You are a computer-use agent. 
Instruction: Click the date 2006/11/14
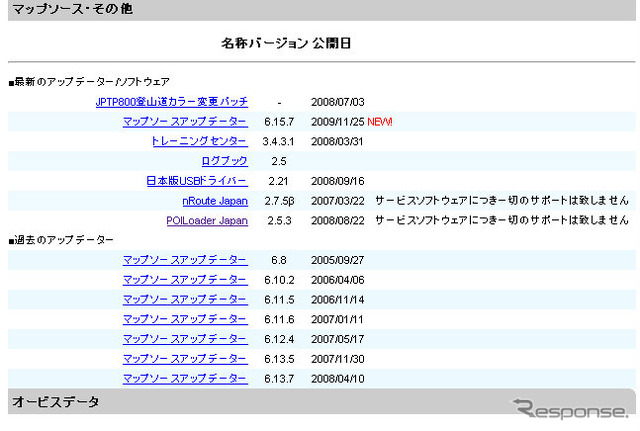[x=337, y=300]
